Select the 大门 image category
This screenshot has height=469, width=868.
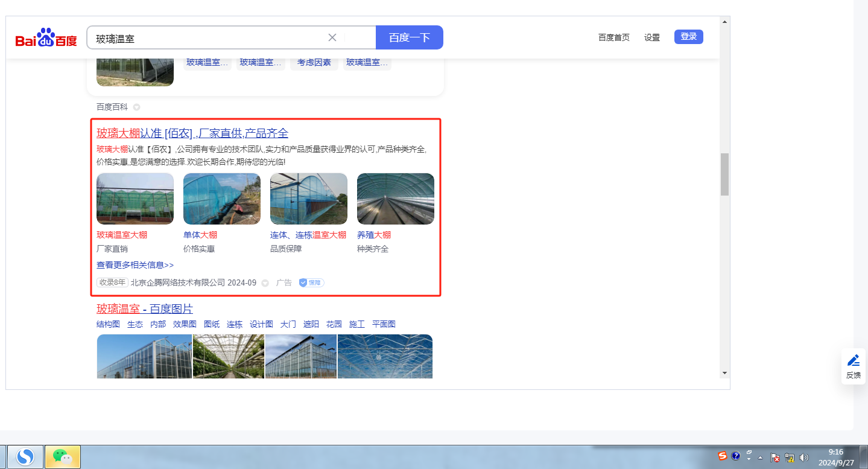click(288, 324)
